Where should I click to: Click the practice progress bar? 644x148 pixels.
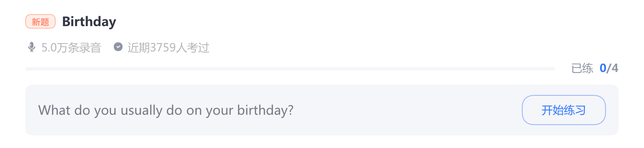290,69
